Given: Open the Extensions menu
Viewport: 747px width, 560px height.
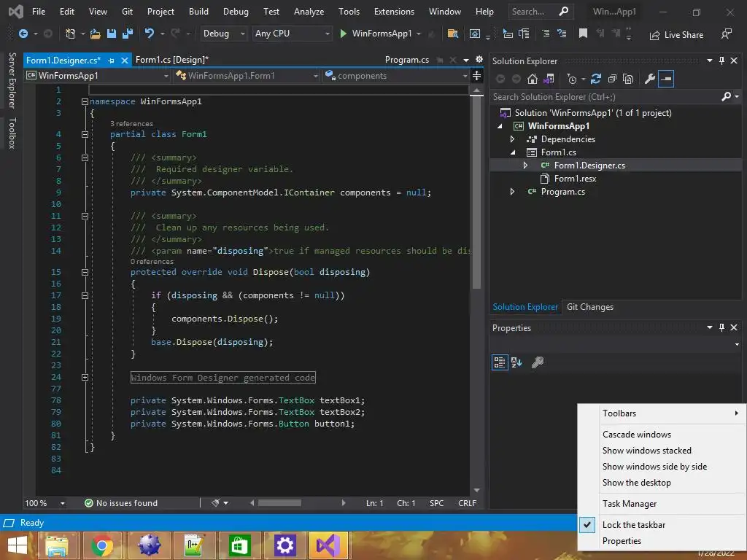Looking at the screenshot, I should (394, 12).
